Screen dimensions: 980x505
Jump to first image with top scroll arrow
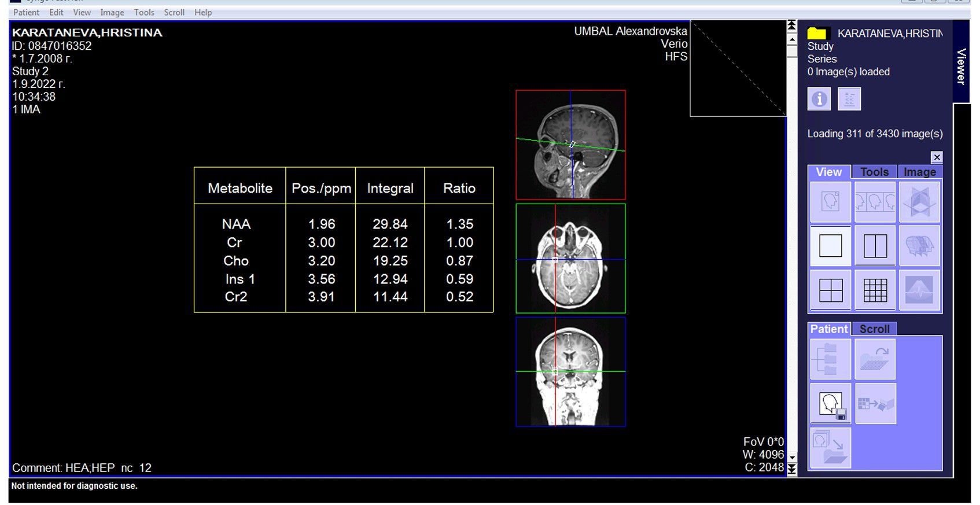tap(792, 26)
